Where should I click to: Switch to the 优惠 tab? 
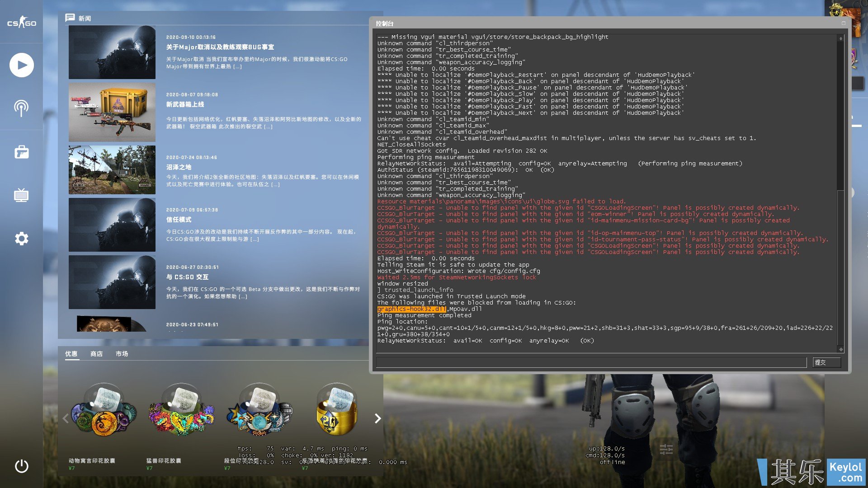pyautogui.click(x=71, y=354)
